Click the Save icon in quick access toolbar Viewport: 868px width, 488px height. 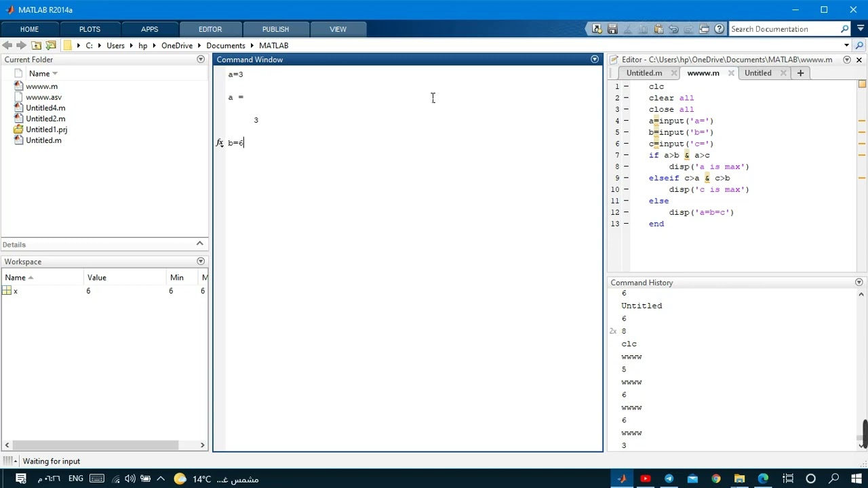pos(612,29)
